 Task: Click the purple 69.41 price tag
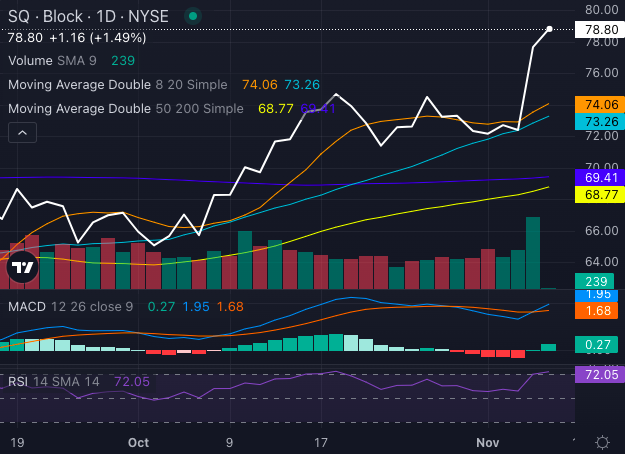598,177
